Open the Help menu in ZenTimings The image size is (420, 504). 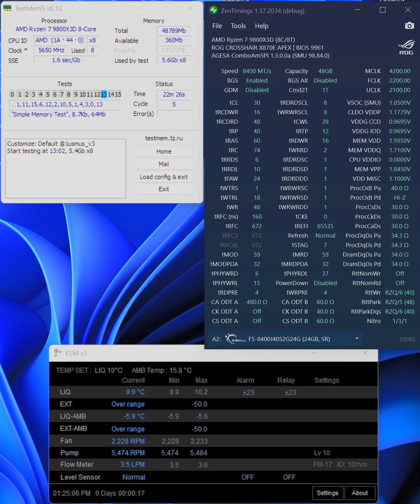pos(262,26)
